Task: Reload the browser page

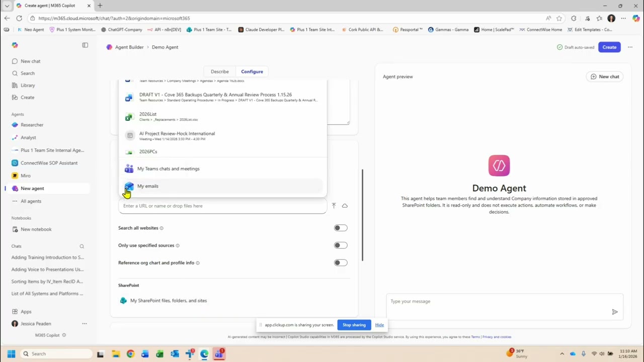Action: (19, 18)
